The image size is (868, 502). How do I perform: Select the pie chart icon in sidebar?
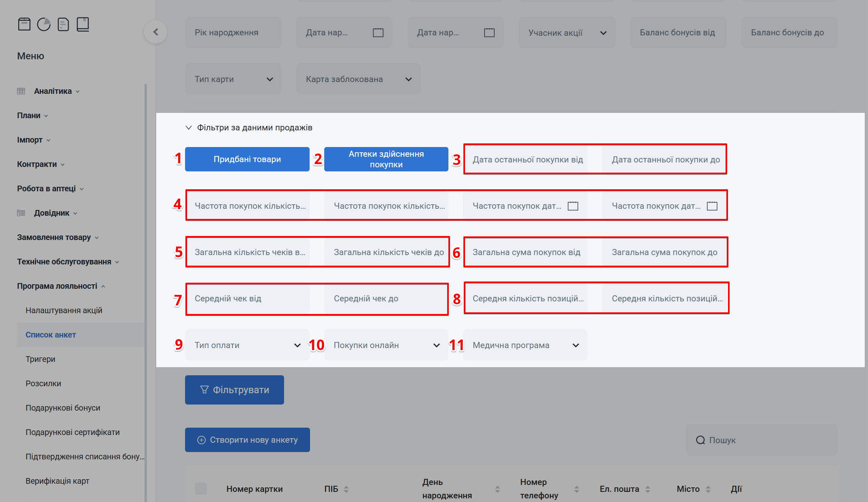[43, 24]
